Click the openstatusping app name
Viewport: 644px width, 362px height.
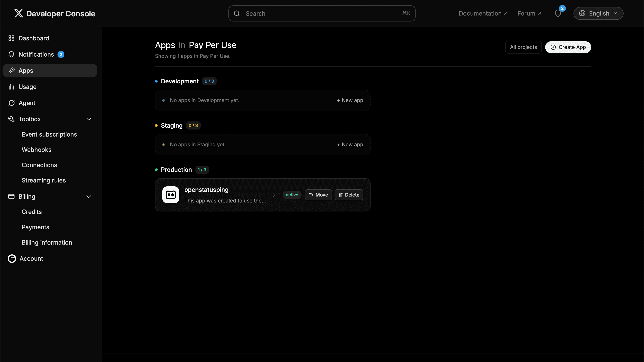[x=207, y=190]
